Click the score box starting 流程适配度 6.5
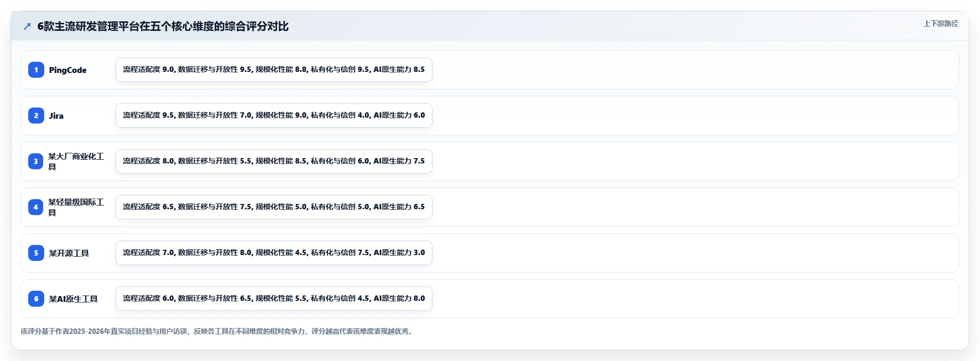This screenshot has width=980, height=361. click(274, 207)
